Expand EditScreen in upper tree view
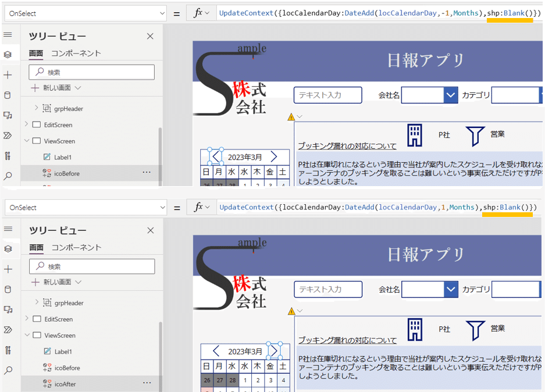 (x=26, y=124)
